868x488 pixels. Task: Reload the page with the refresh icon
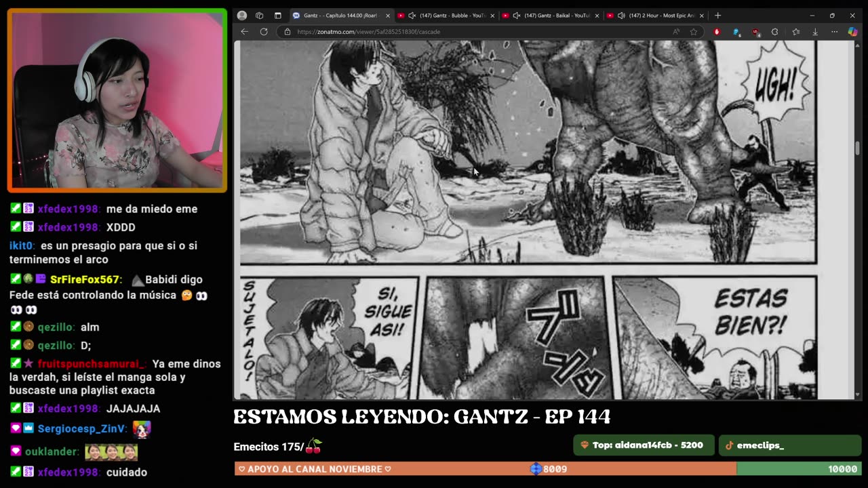coord(264,32)
